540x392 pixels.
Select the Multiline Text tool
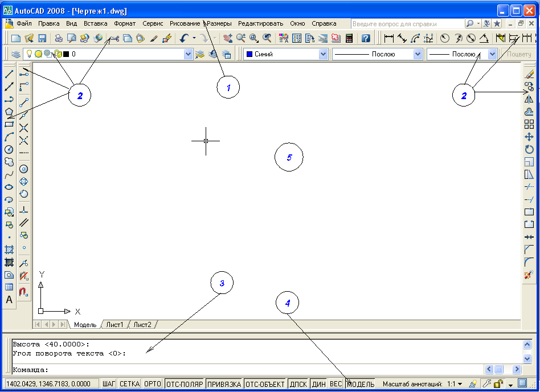pos(9,300)
